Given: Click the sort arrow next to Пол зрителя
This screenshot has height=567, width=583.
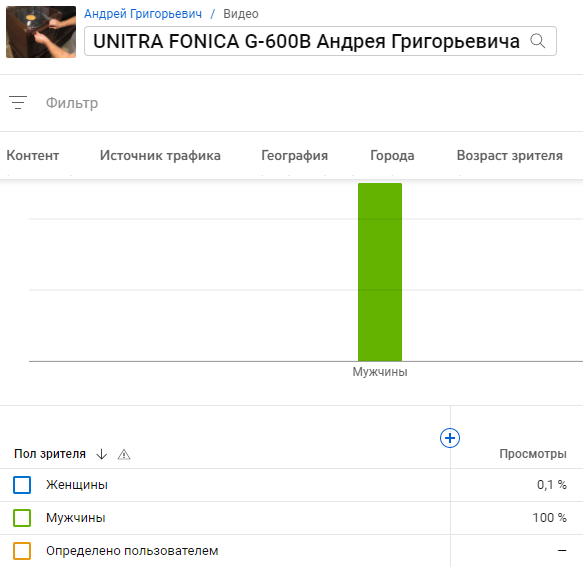Looking at the screenshot, I should click(102, 454).
